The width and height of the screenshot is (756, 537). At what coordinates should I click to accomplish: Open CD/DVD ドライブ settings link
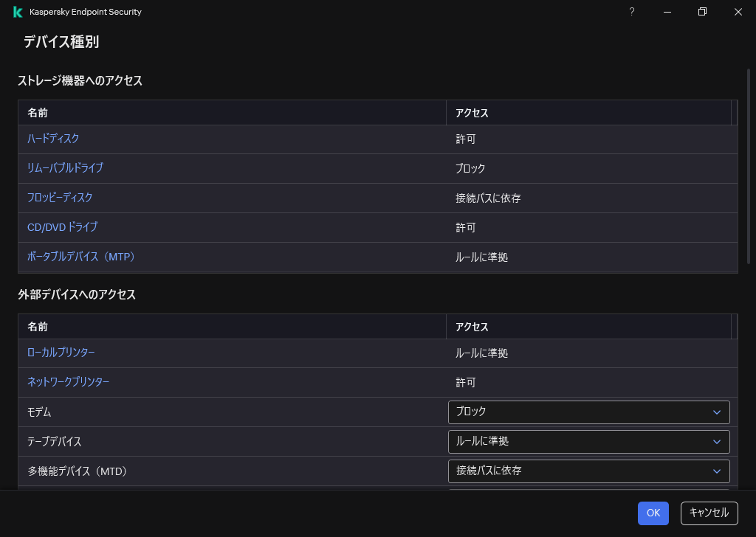(62, 227)
